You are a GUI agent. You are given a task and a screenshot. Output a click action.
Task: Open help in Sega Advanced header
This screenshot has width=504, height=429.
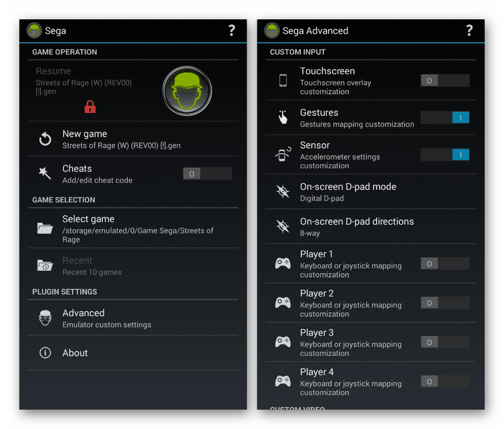point(470,31)
